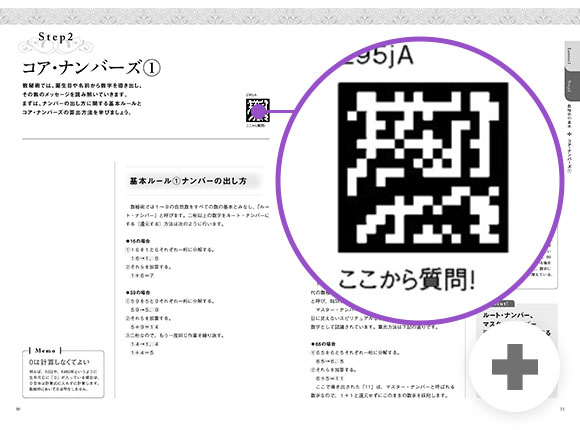Click the decorative lace banner at top

pyautogui.click(x=290, y=17)
